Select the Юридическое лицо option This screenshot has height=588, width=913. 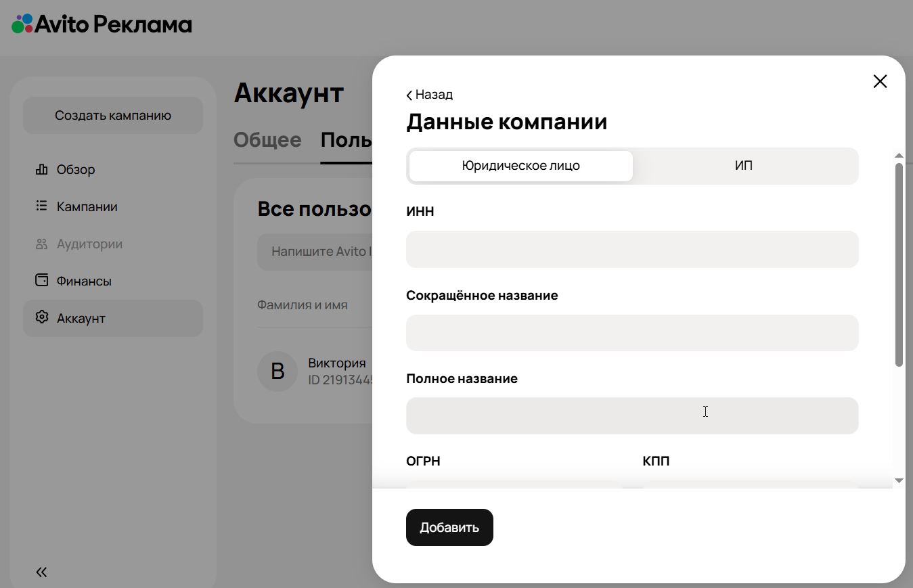[521, 166]
